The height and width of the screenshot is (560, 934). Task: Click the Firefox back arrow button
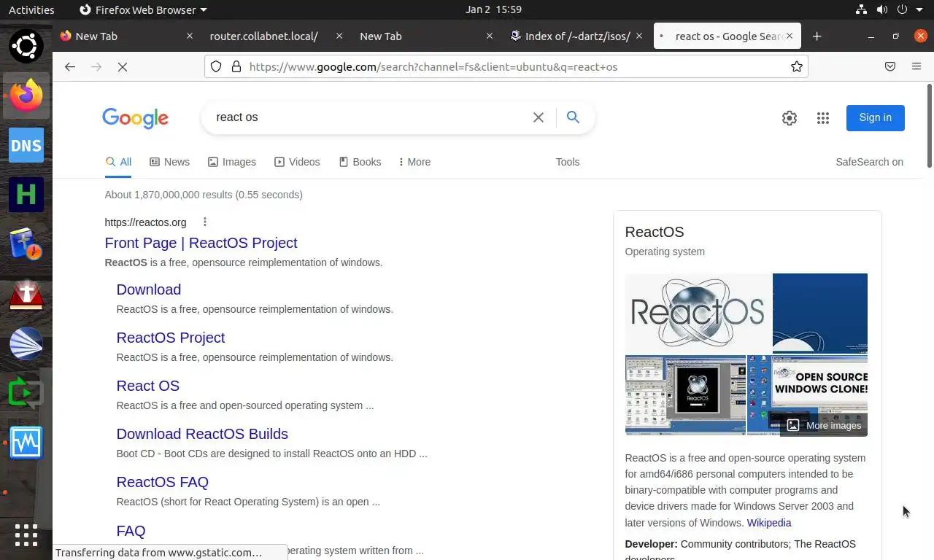pyautogui.click(x=70, y=66)
